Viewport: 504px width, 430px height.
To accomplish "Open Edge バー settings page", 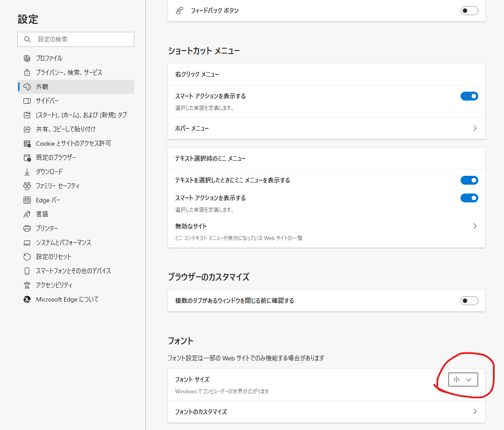I will (x=75, y=200).
